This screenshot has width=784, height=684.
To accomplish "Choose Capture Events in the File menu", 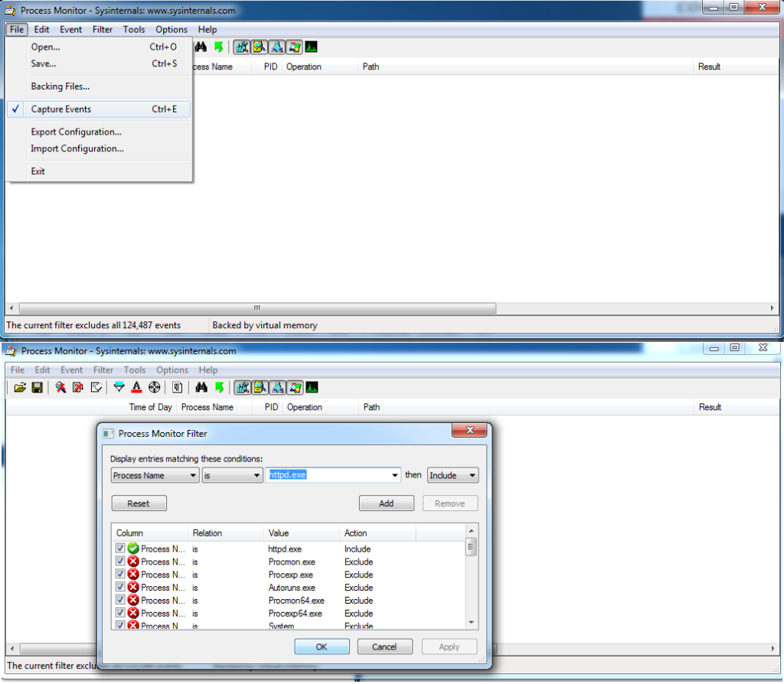I will [x=61, y=109].
